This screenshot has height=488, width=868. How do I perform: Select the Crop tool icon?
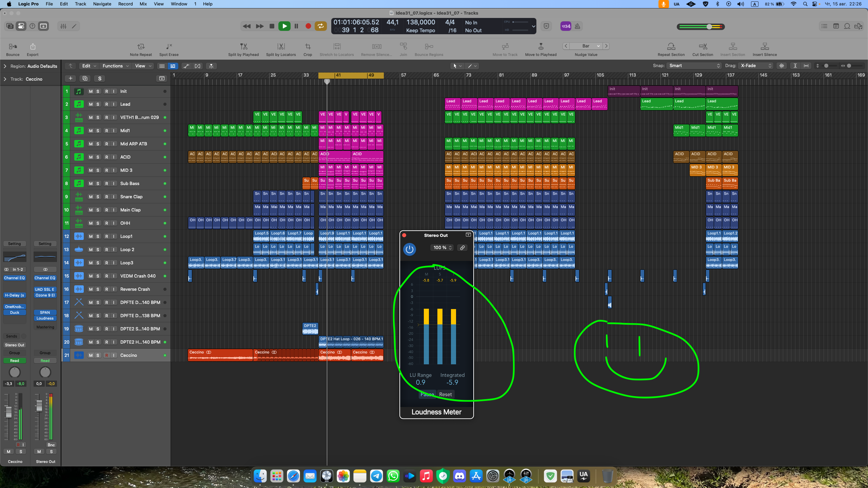[308, 46]
